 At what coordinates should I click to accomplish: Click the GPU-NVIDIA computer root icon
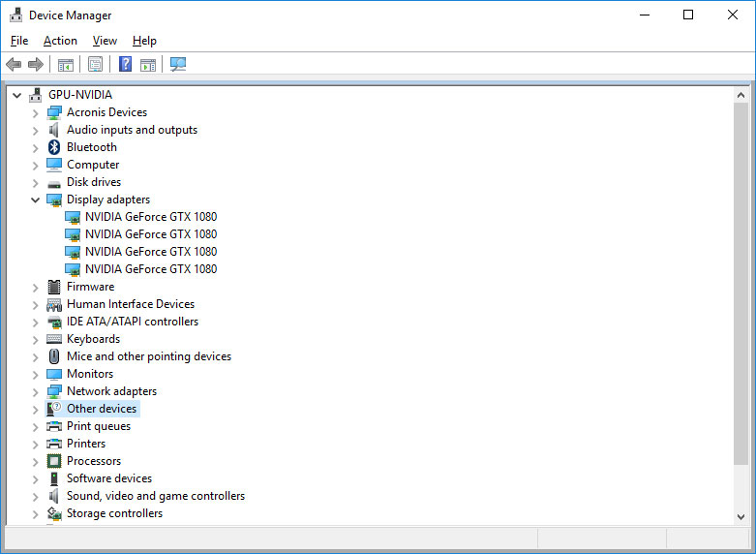click(35, 95)
